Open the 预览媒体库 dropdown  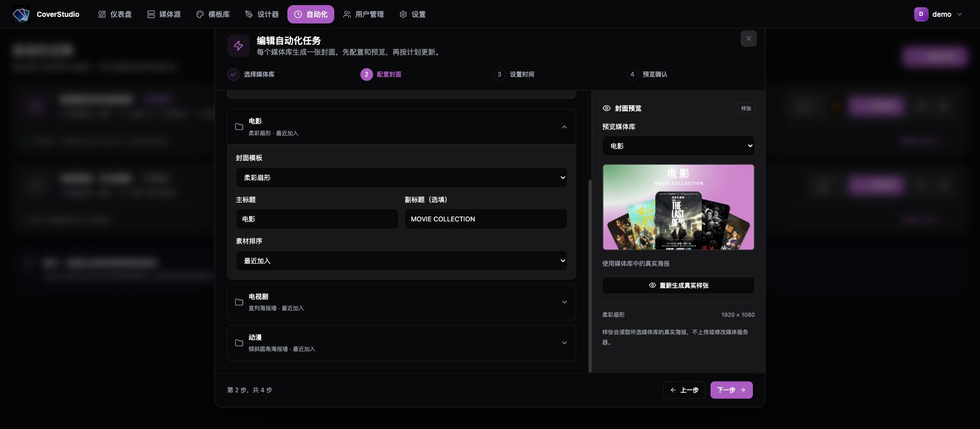(678, 146)
